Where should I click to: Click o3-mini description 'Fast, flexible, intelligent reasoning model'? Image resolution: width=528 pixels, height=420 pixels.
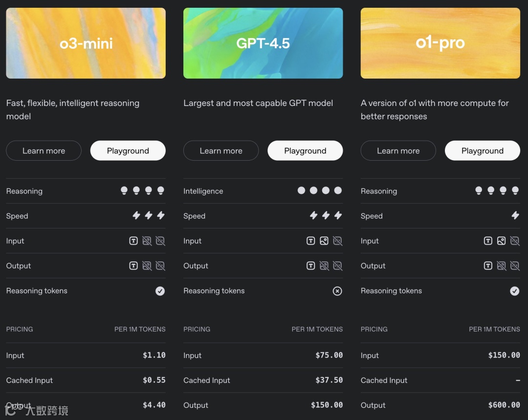(x=73, y=109)
